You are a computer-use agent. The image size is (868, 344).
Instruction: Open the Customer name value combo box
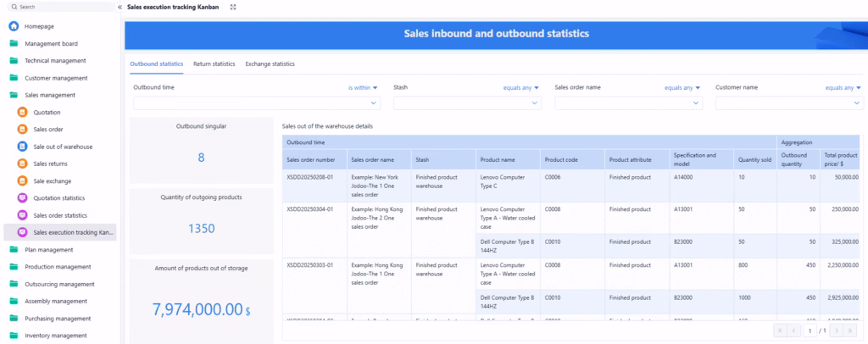pyautogui.click(x=788, y=103)
